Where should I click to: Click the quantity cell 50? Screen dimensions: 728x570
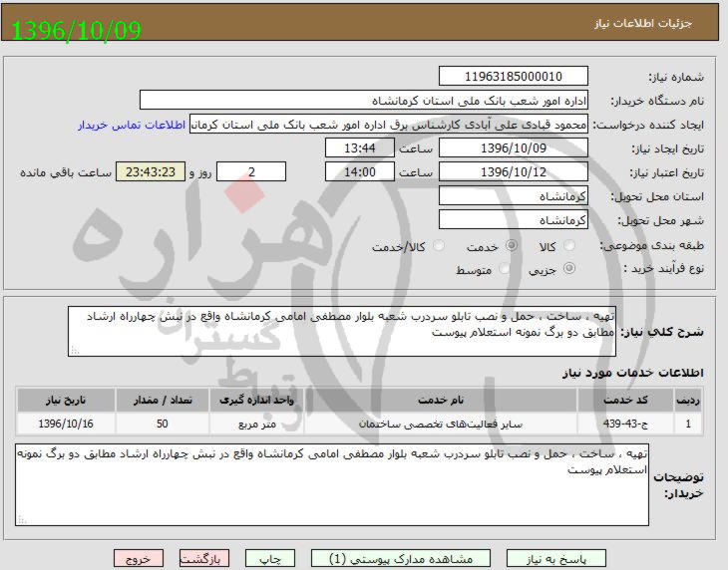(x=163, y=424)
